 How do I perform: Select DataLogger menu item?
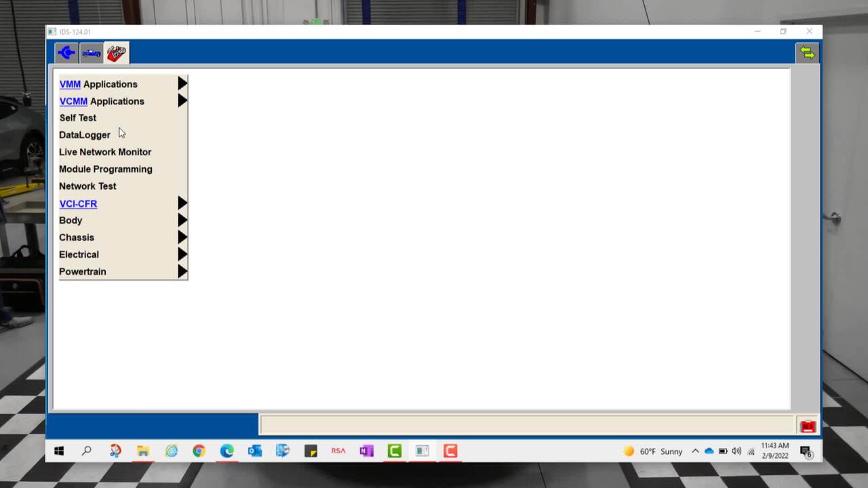click(84, 135)
